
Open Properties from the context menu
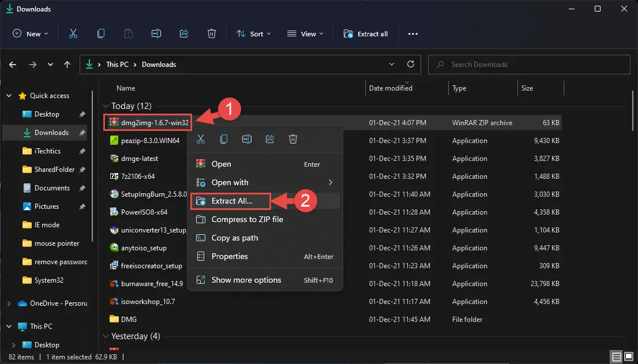265,256
